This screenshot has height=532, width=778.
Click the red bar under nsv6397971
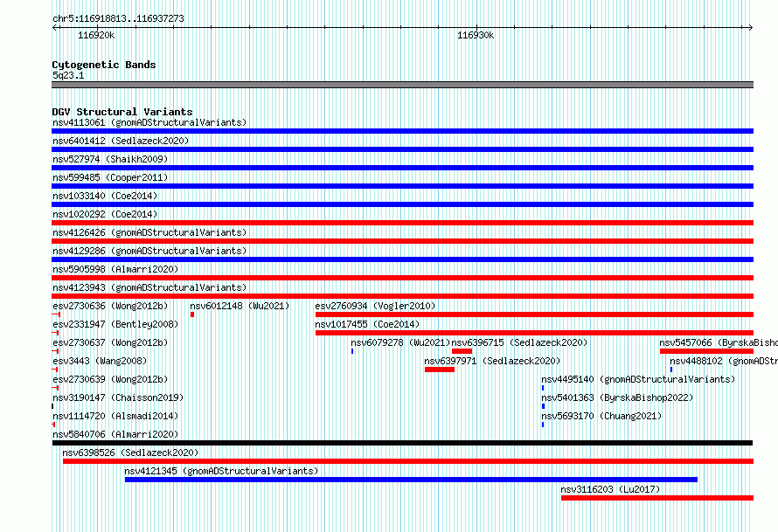click(440, 370)
